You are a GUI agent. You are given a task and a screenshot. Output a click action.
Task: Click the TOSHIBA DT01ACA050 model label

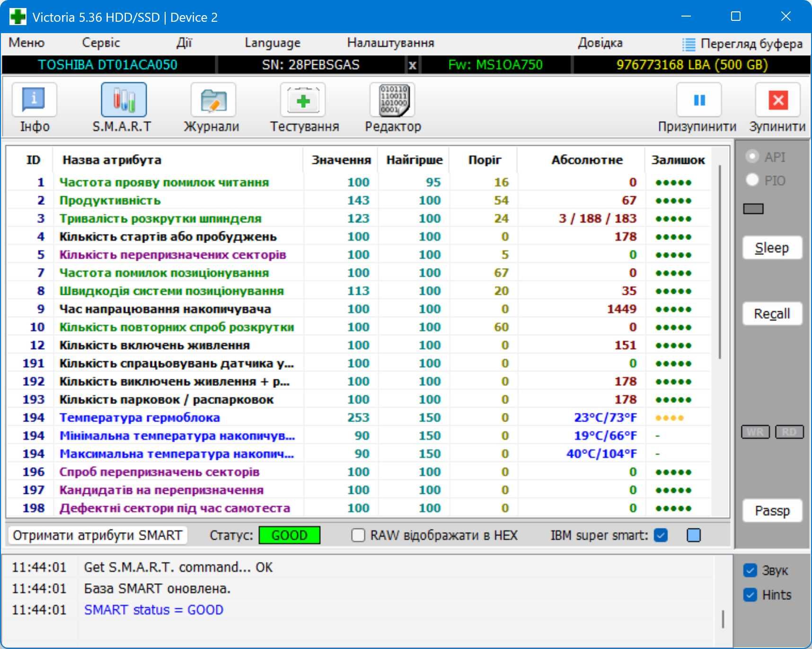pos(108,65)
